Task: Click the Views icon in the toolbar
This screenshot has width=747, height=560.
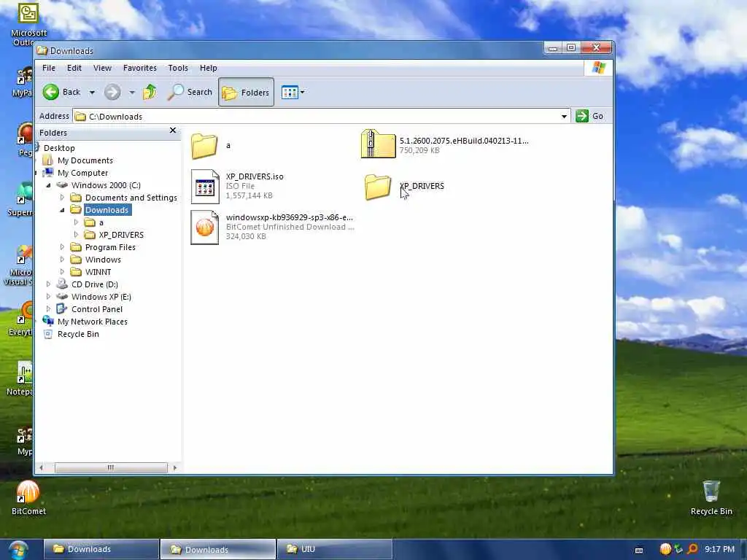Action: coord(290,92)
